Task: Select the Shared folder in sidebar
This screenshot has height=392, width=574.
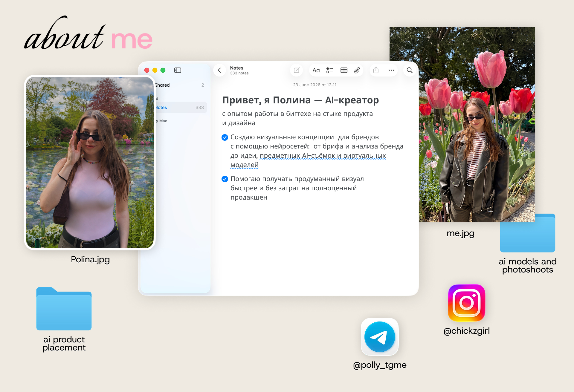Action: (x=179, y=85)
